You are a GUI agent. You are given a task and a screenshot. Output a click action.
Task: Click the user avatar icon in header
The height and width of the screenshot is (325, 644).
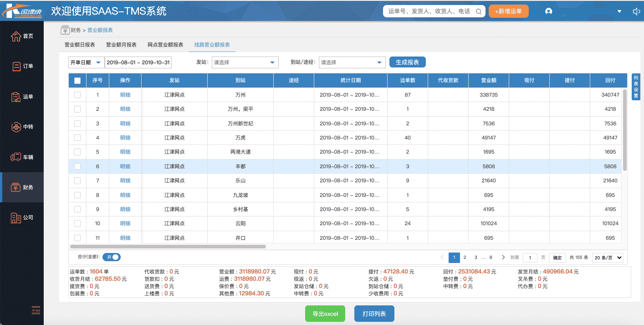548,11
